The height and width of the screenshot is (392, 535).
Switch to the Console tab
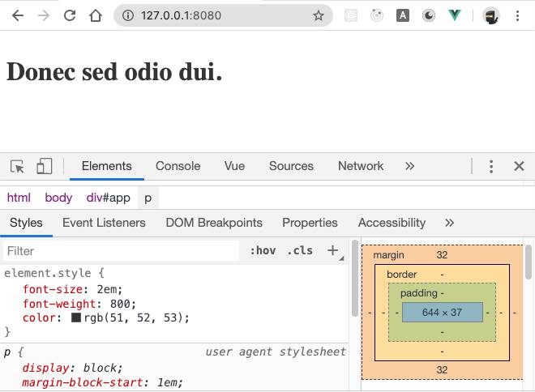click(x=178, y=166)
